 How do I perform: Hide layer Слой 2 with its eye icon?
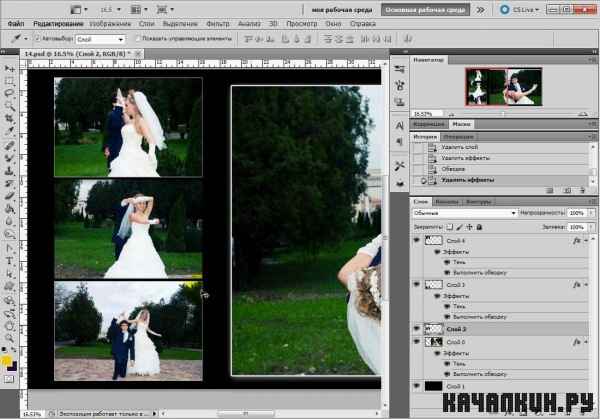tap(417, 329)
